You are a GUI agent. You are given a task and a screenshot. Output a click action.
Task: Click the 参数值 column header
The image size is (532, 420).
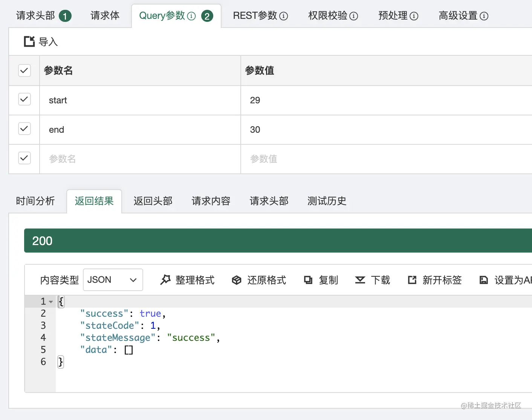click(260, 71)
